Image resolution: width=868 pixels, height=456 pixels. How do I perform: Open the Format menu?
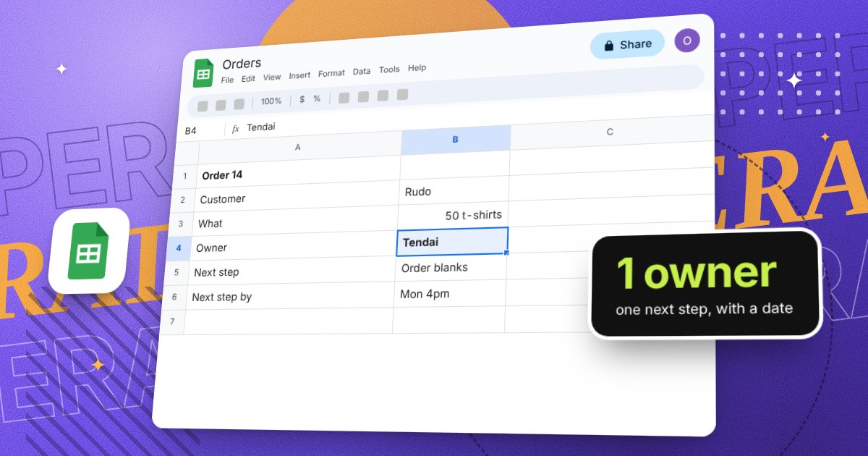coord(331,73)
